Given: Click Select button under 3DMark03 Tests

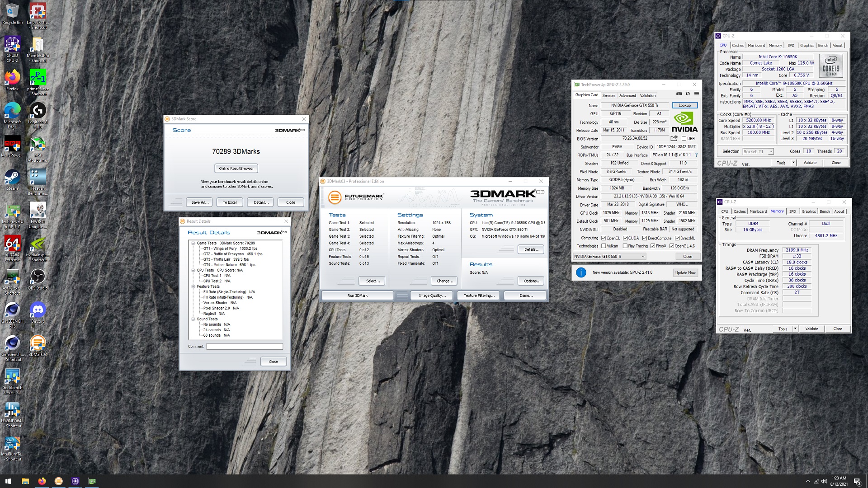Looking at the screenshot, I should [373, 281].
